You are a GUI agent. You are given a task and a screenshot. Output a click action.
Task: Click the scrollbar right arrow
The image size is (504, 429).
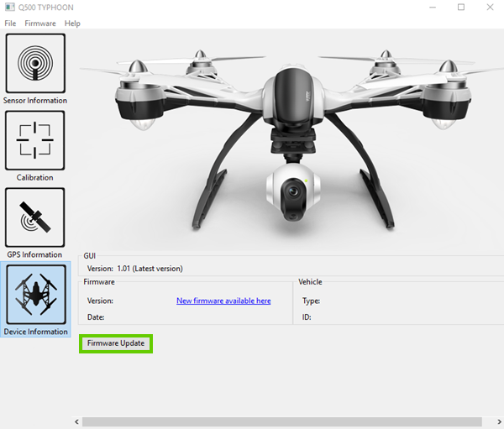coord(500,422)
